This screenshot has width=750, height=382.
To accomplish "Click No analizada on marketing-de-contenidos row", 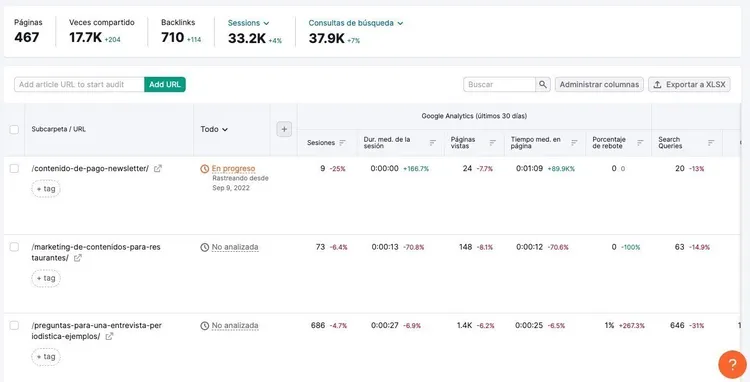I will (x=235, y=247).
